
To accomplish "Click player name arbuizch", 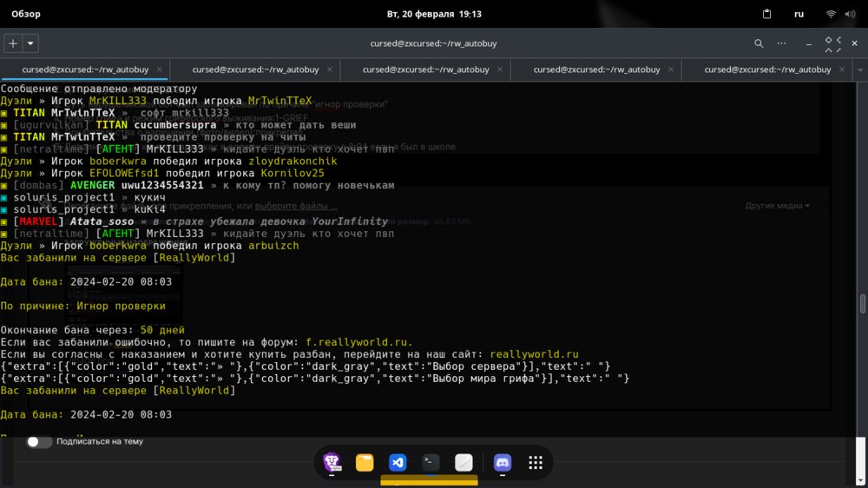I will pos(273,246).
